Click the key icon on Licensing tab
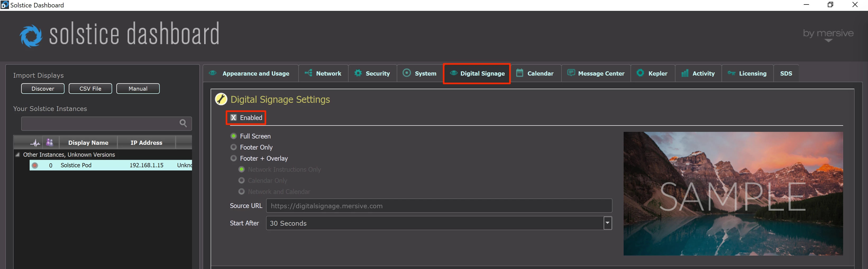Screen dimensions: 868x269 point(731,73)
